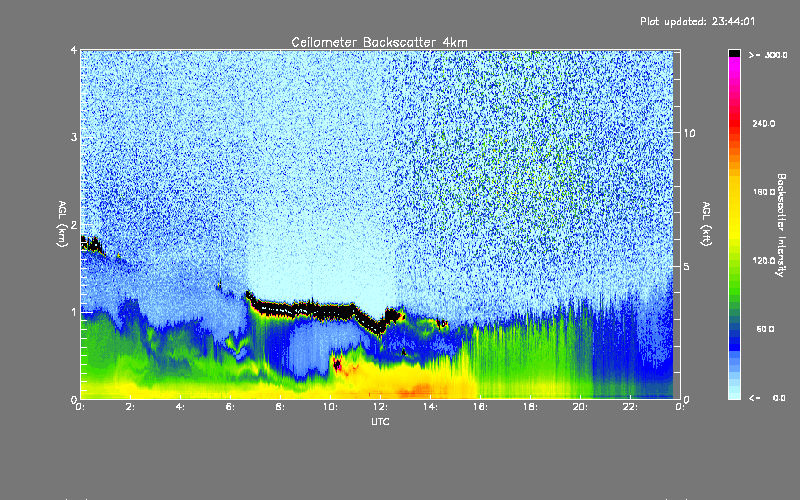Image resolution: width=800 pixels, height=500 pixels.
Task: Select the 'UTC' x-axis label
Action: [x=380, y=421]
